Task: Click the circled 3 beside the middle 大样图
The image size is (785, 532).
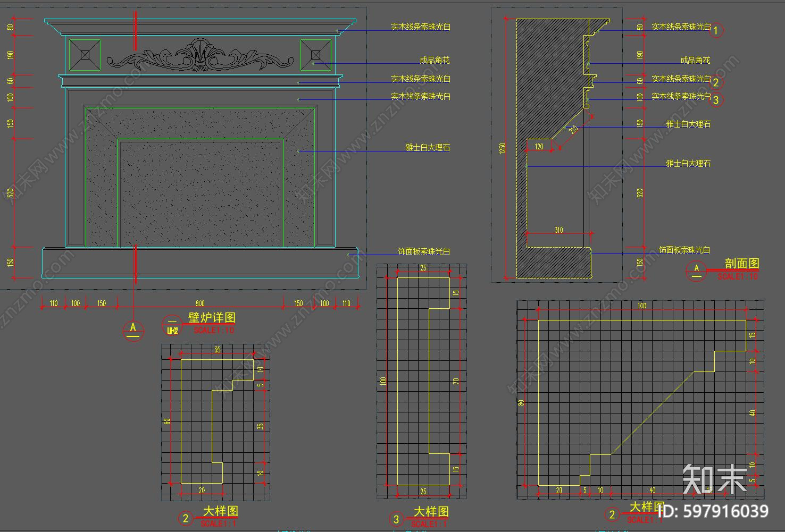Action: 396,519
